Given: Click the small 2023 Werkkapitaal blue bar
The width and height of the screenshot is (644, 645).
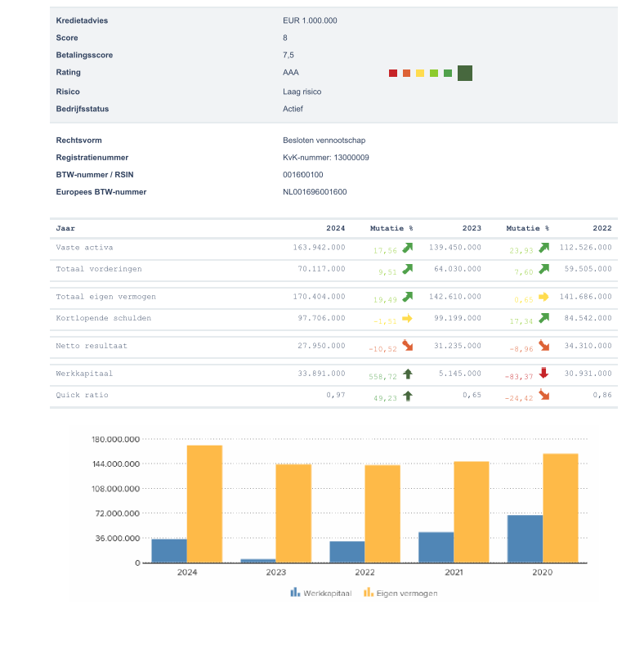Looking at the screenshot, I should pyautogui.click(x=258, y=561).
